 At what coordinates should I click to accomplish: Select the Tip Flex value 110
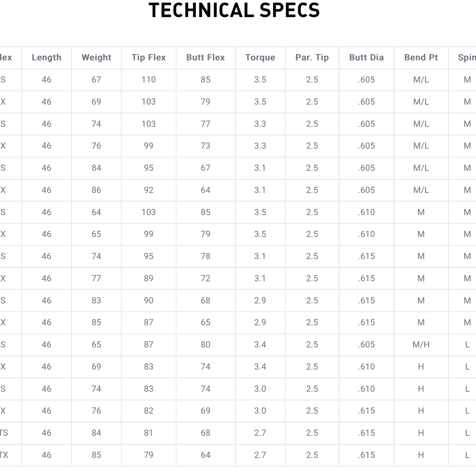148,79
